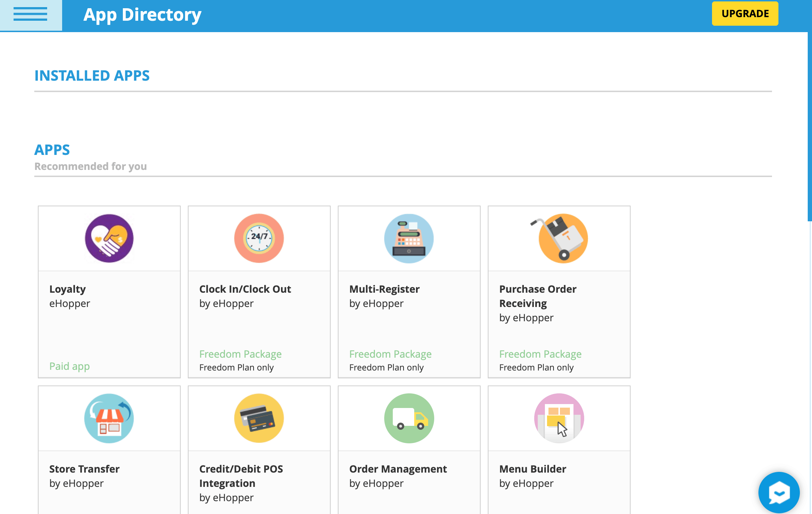Open the live chat bubble icon

(x=779, y=493)
